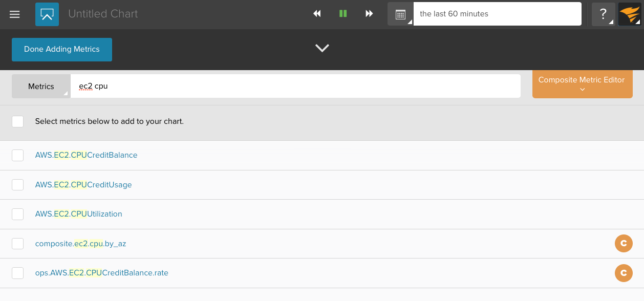Pause the live chart updates
Viewport: 644px width, 301px height.
(343, 14)
